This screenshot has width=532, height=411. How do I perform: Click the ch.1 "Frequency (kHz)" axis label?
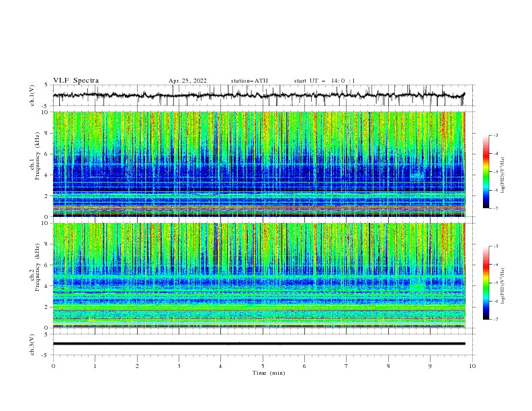tap(38, 156)
